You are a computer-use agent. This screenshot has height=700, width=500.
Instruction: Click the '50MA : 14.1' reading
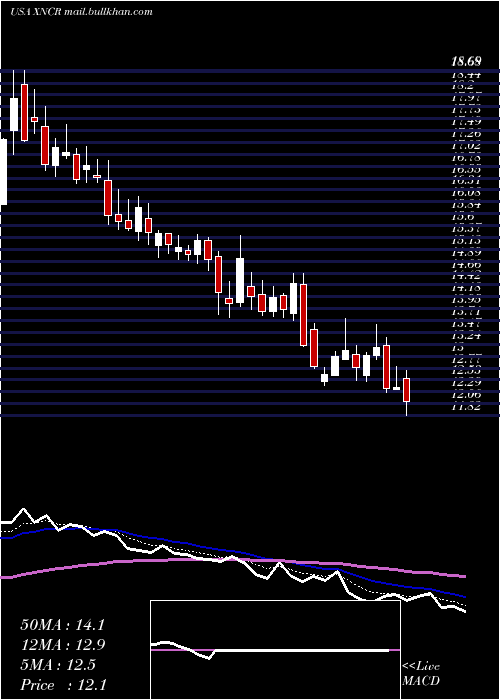click(62, 625)
